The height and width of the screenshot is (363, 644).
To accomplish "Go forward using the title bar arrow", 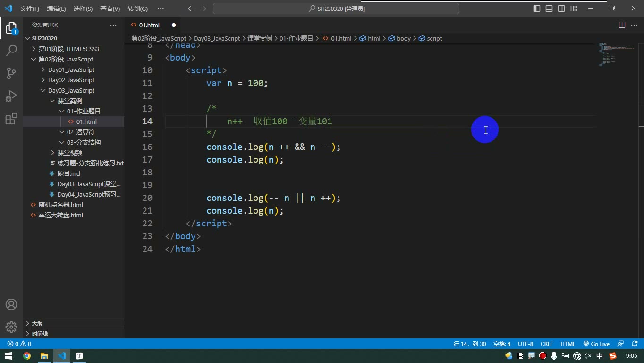I will click(x=203, y=9).
